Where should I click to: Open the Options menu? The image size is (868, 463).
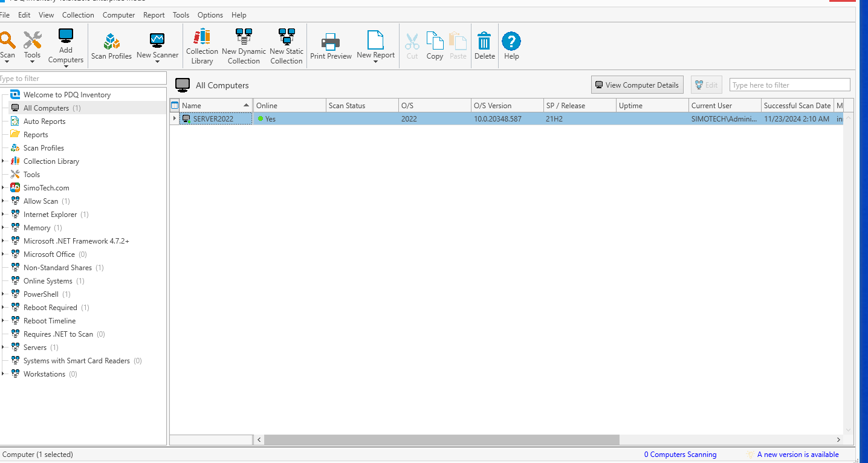pos(210,15)
